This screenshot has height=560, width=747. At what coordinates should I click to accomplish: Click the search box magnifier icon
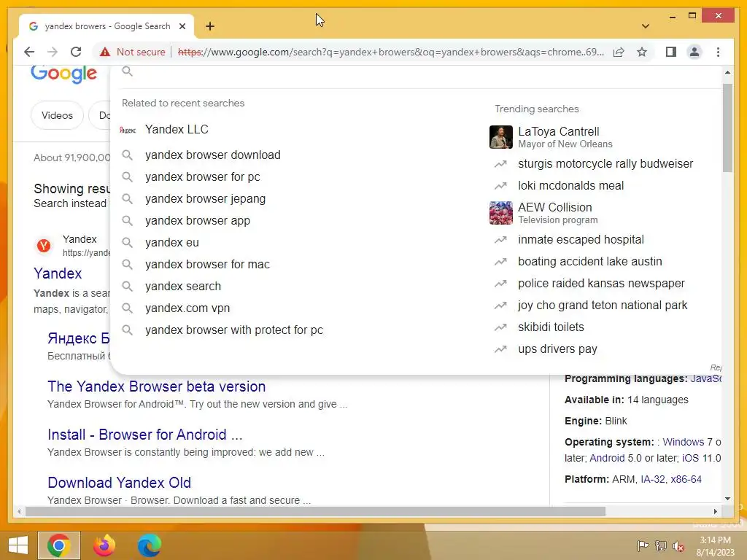tap(127, 71)
